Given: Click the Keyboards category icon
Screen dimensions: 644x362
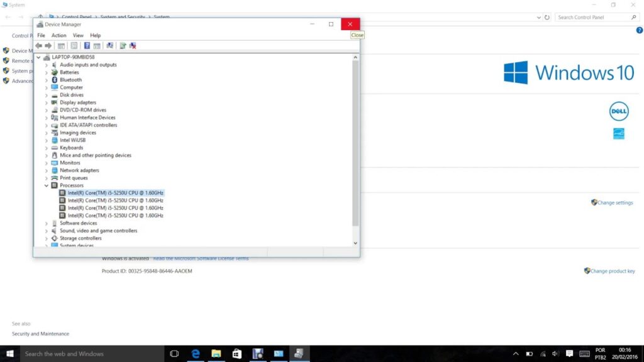Looking at the screenshot, I should [55, 148].
